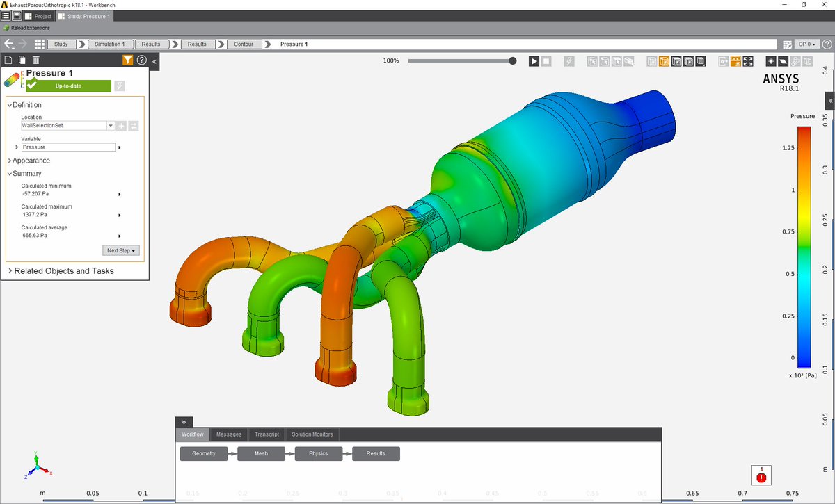Click the save disk icon

(17, 15)
